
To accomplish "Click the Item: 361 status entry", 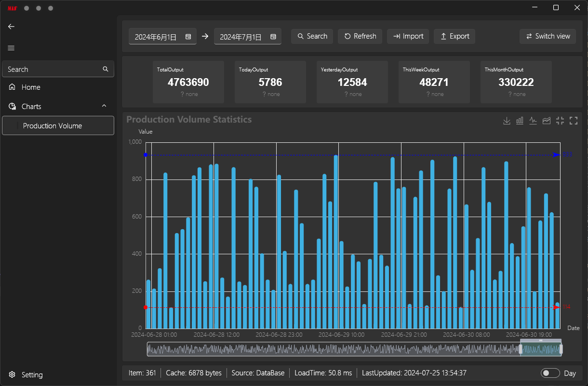I will (142, 373).
